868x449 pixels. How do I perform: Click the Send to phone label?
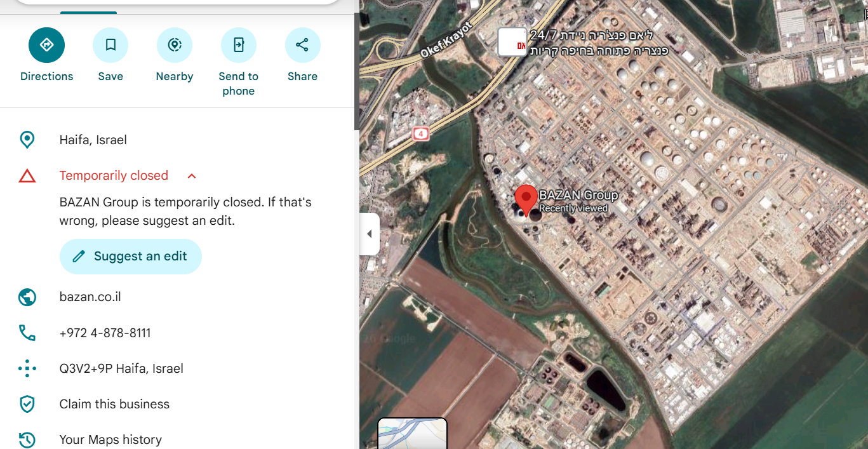(239, 83)
